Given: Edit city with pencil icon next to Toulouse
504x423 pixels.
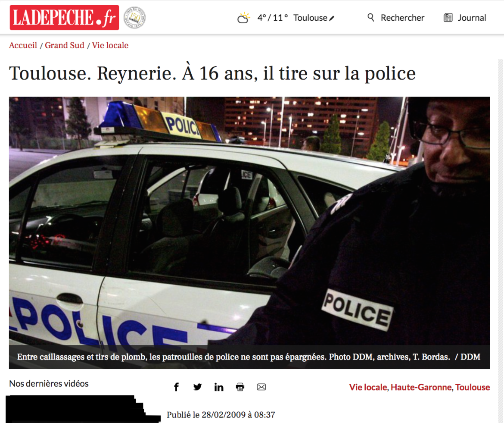Looking at the screenshot, I should tap(332, 19).
